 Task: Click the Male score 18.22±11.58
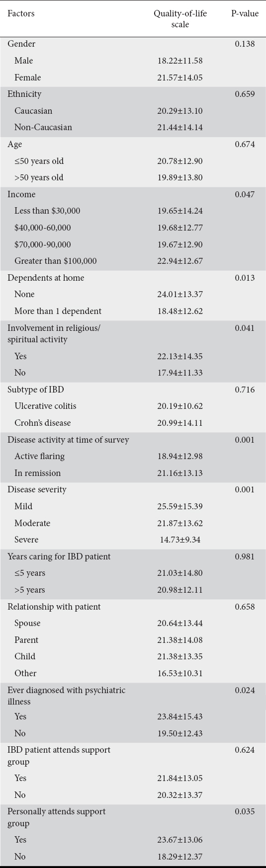click(180, 61)
